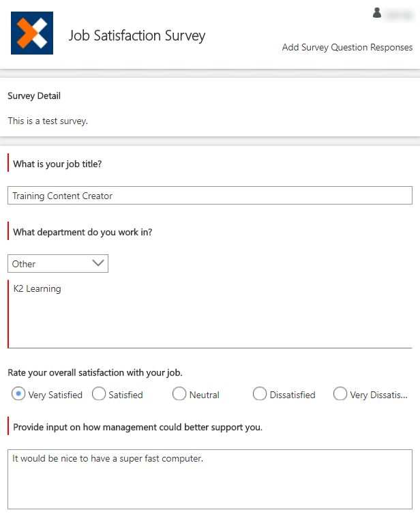The width and height of the screenshot is (420, 525).
Task: Click the Job Satisfaction Survey title
Action: pyautogui.click(x=137, y=36)
